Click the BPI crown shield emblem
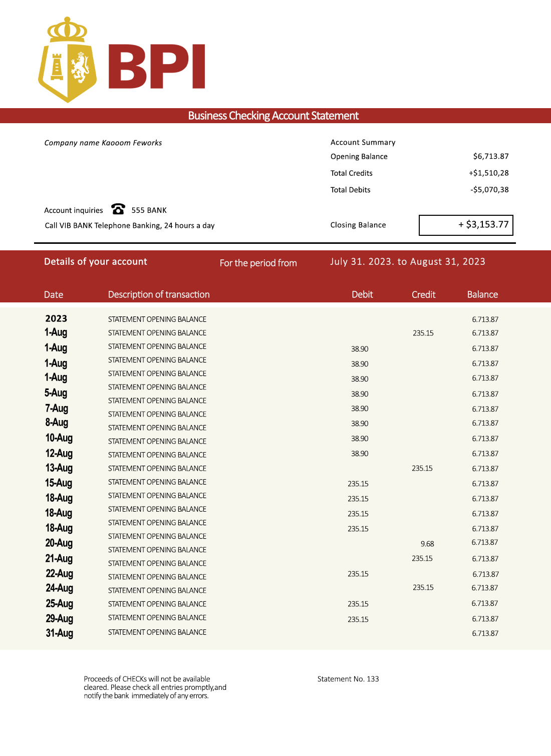 coord(67,61)
